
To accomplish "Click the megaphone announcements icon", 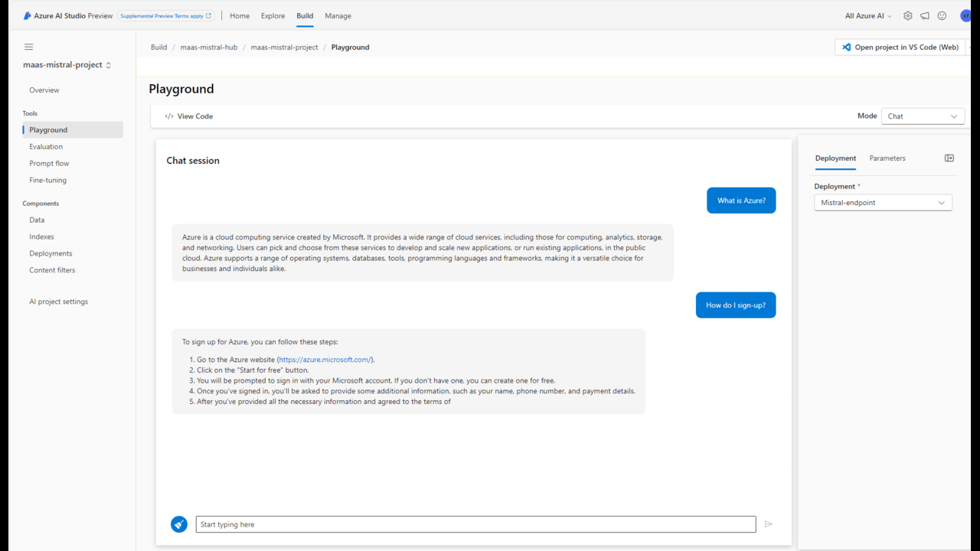I will tap(925, 15).
